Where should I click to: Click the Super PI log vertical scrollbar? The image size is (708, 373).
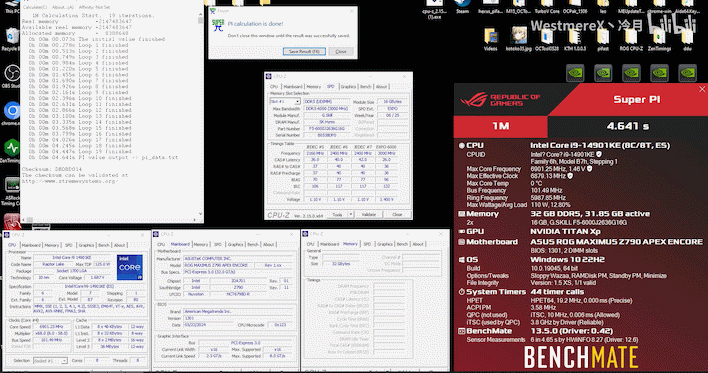[x=200, y=117]
